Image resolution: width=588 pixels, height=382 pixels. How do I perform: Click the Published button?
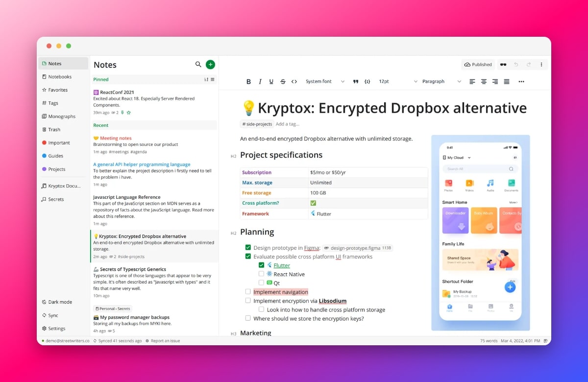478,64
